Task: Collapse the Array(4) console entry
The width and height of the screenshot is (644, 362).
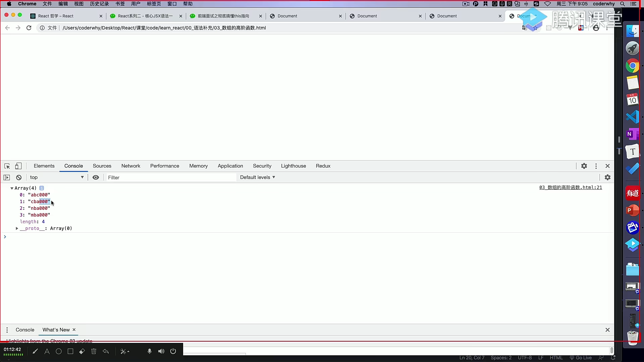Action: (x=12, y=188)
